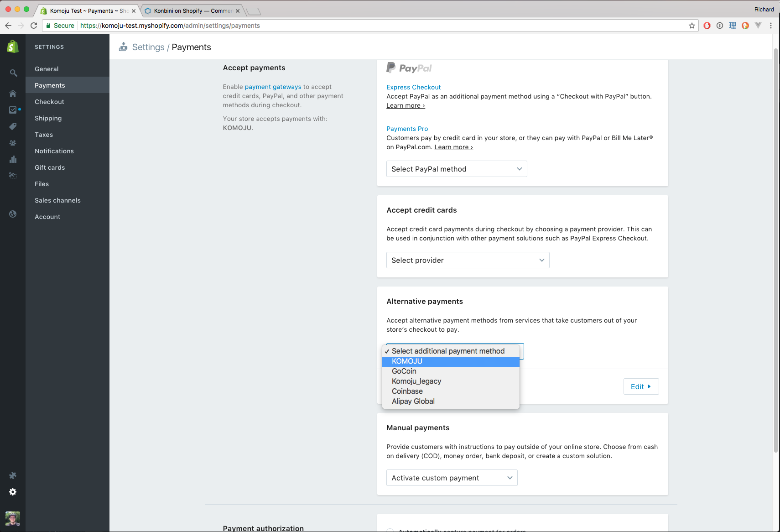Open Taxes settings
This screenshot has width=780, height=532.
point(68,135)
